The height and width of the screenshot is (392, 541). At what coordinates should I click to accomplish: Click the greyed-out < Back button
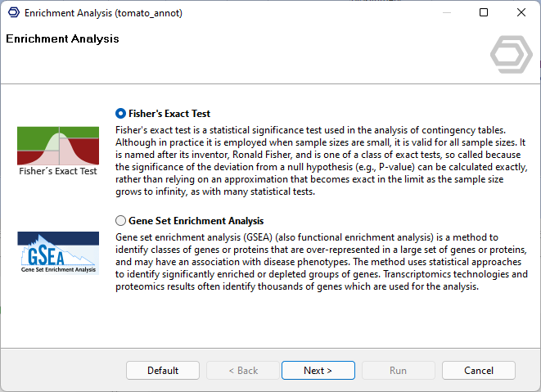[x=242, y=371]
